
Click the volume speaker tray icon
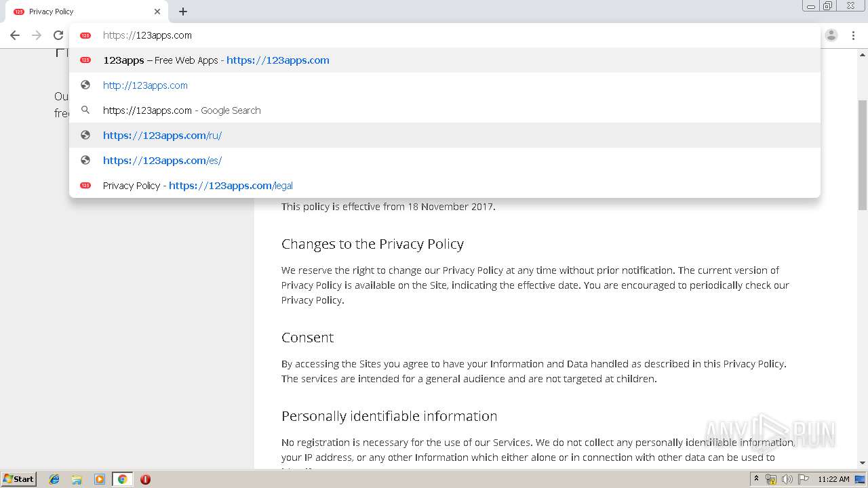pyautogui.click(x=787, y=479)
